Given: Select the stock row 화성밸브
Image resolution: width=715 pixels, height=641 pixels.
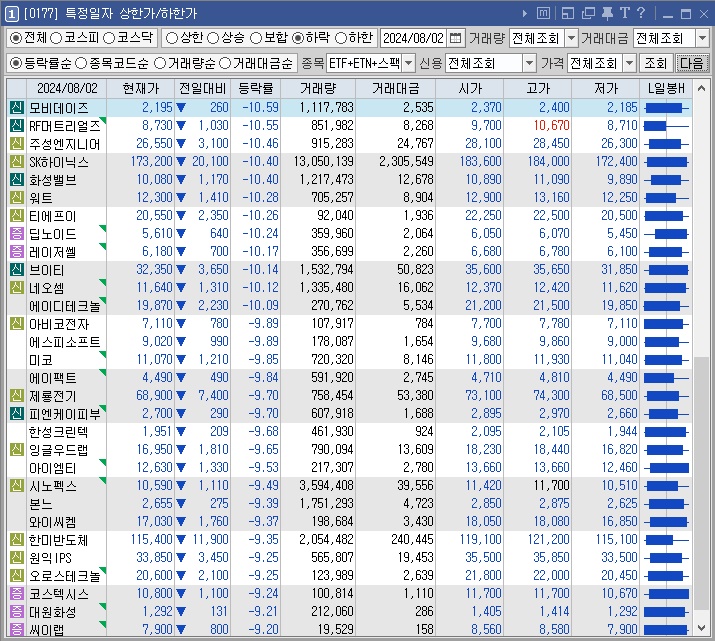Looking at the screenshot, I should [x=350, y=180].
